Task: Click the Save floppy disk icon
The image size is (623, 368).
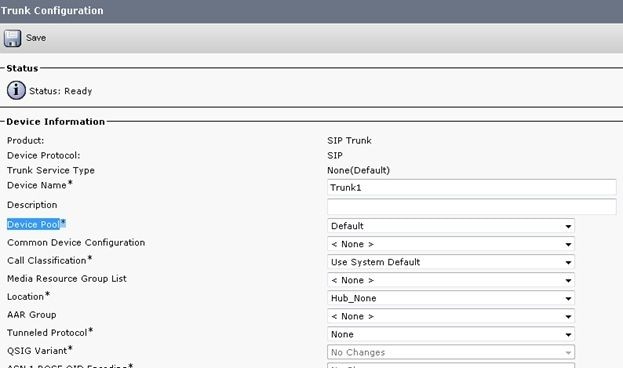Action: [12, 38]
